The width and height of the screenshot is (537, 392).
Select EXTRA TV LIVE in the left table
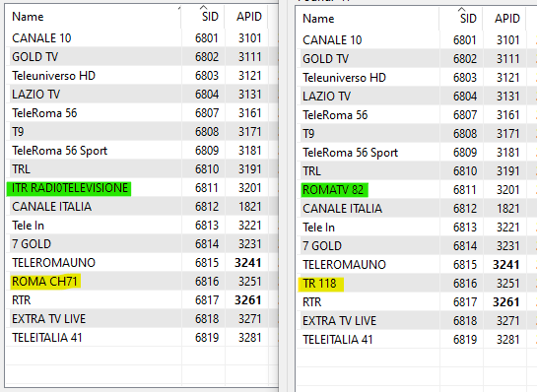pyautogui.click(x=48, y=319)
